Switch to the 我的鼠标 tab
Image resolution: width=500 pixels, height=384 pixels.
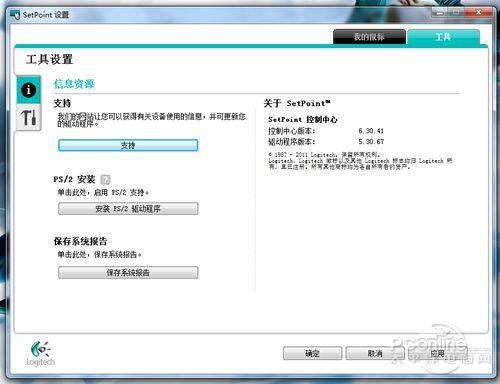tap(369, 37)
